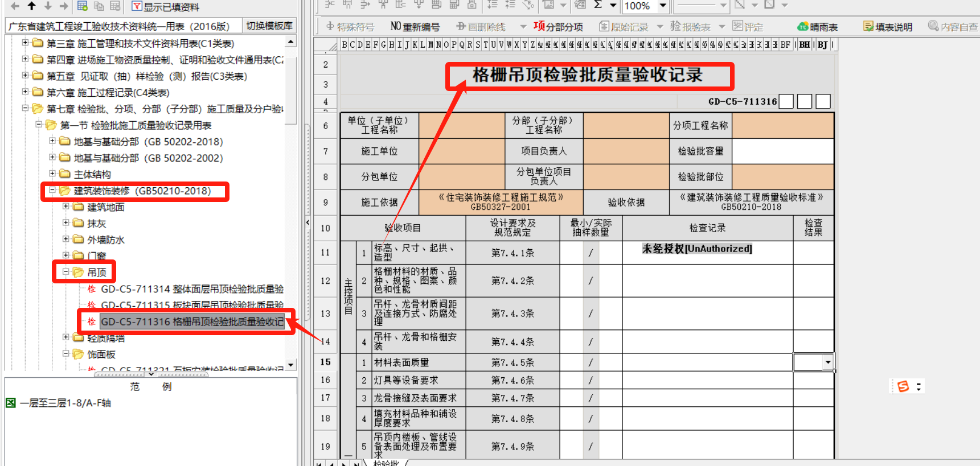Click NO重新编号 renumber tool
The width and height of the screenshot is (980, 466).
(x=415, y=27)
